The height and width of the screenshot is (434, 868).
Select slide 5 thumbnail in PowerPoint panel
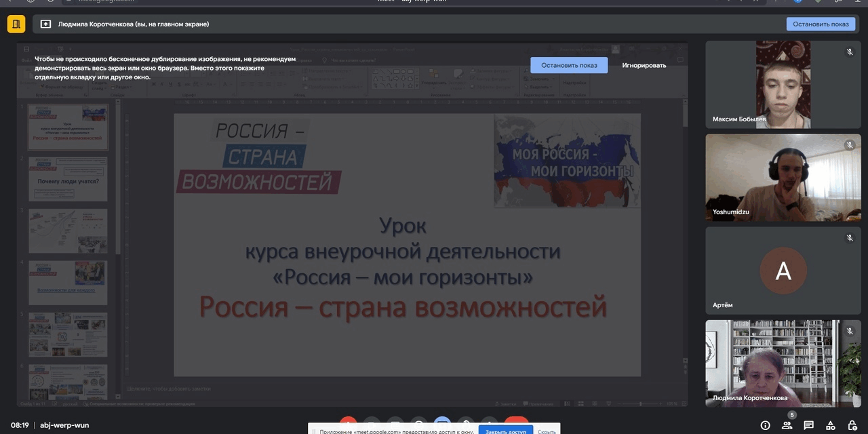pos(67,334)
